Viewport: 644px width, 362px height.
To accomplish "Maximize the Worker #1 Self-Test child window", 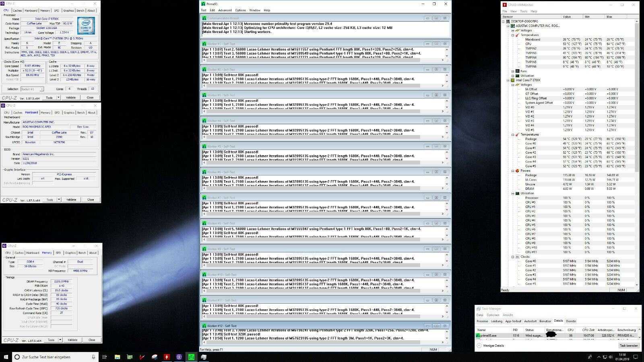I will point(436,43).
